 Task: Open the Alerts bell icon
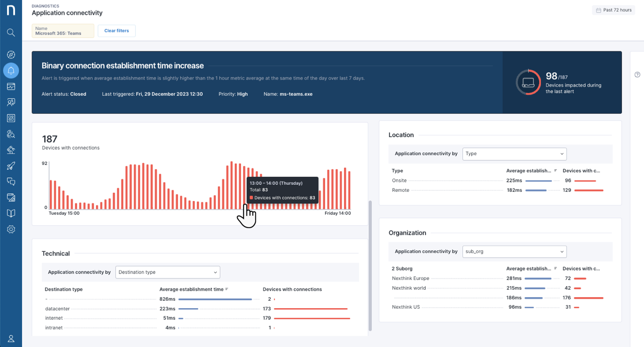tap(11, 71)
